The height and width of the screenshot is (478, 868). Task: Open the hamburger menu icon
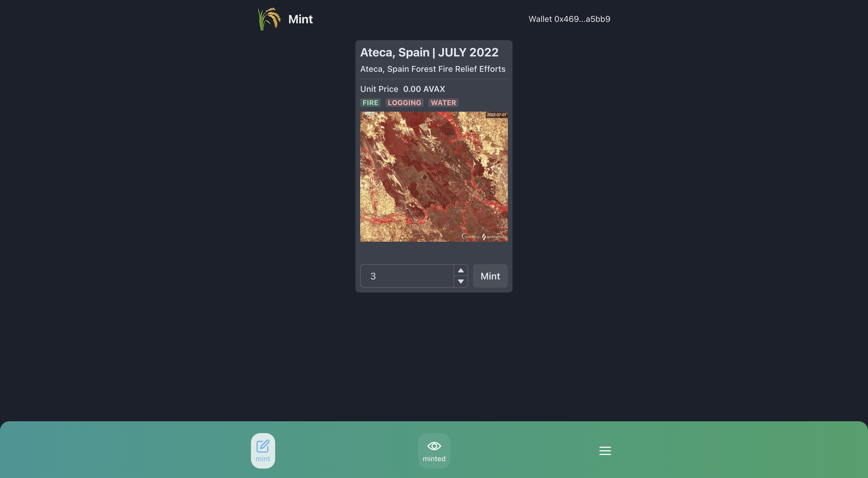(x=605, y=450)
